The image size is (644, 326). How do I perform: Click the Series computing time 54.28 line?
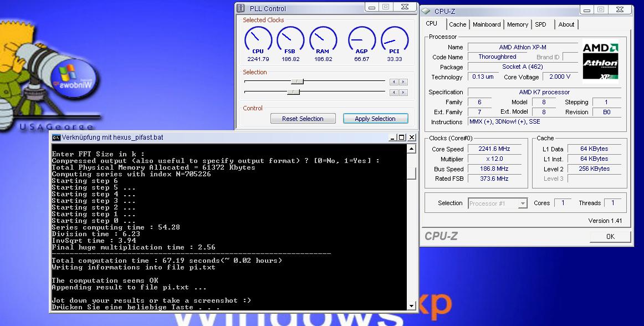point(116,227)
